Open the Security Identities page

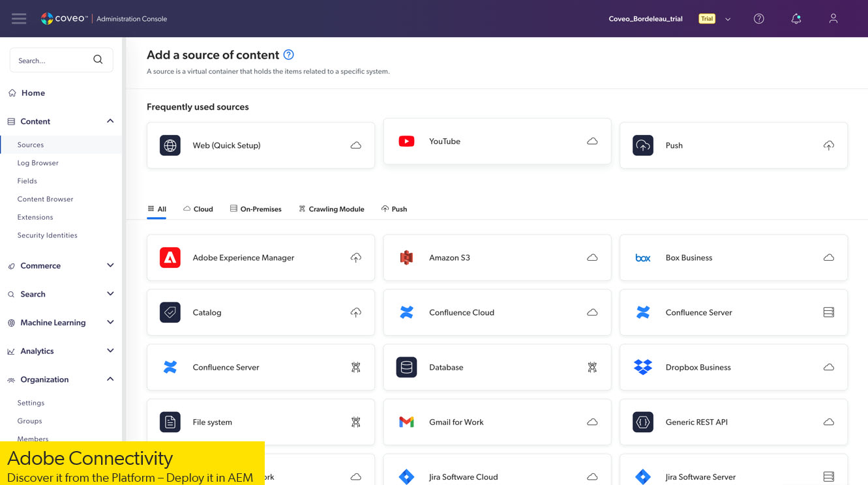48,235
